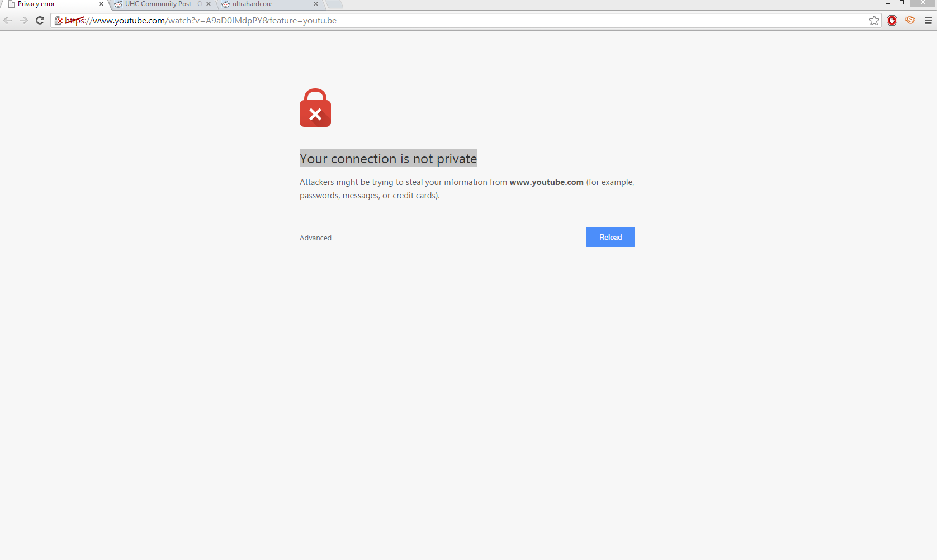Open the red extension icon in toolbar
The width and height of the screenshot is (937, 560).
[x=892, y=21]
